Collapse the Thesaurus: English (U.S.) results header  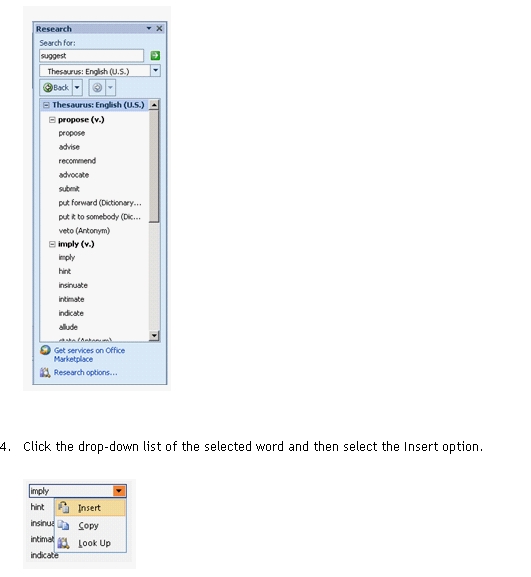pyautogui.click(x=46, y=105)
